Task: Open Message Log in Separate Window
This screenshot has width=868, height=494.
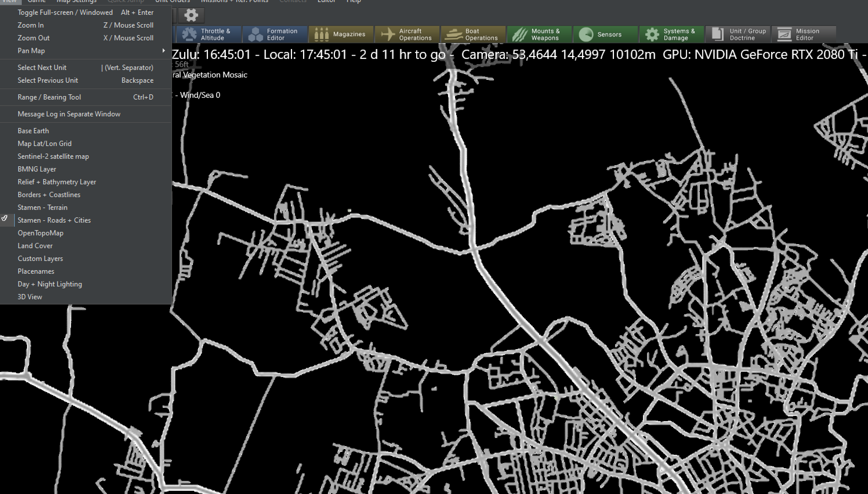Action: pyautogui.click(x=86, y=114)
